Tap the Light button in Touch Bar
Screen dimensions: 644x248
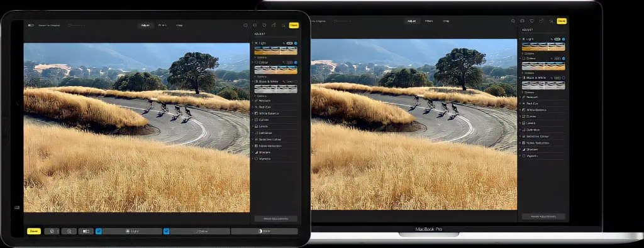point(132,231)
